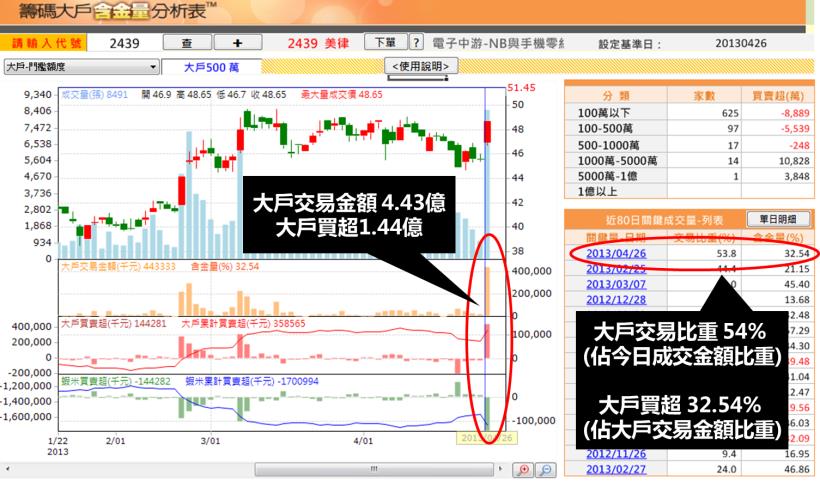Click the 46.86 含金量 cell
The height and width of the screenshot is (481, 820).
[796, 469]
